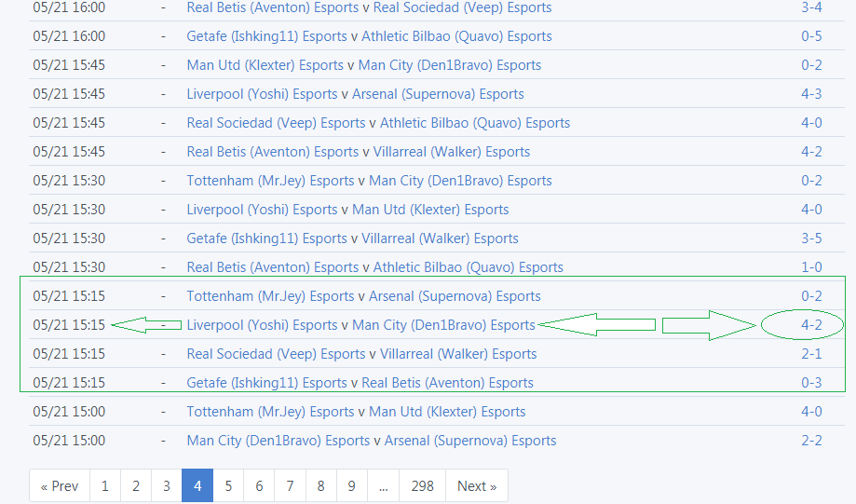Go to page 5 of results
Viewport: 856px width, 504px height.
(228, 486)
